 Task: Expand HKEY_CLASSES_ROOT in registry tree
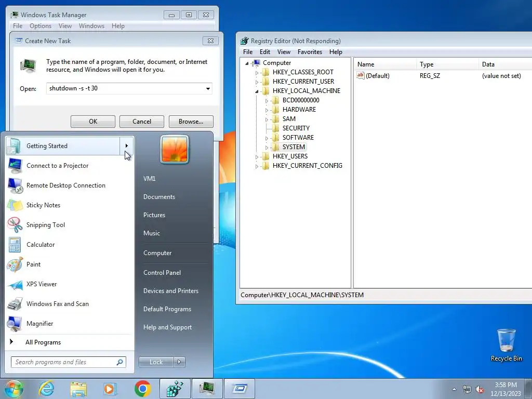tap(257, 73)
